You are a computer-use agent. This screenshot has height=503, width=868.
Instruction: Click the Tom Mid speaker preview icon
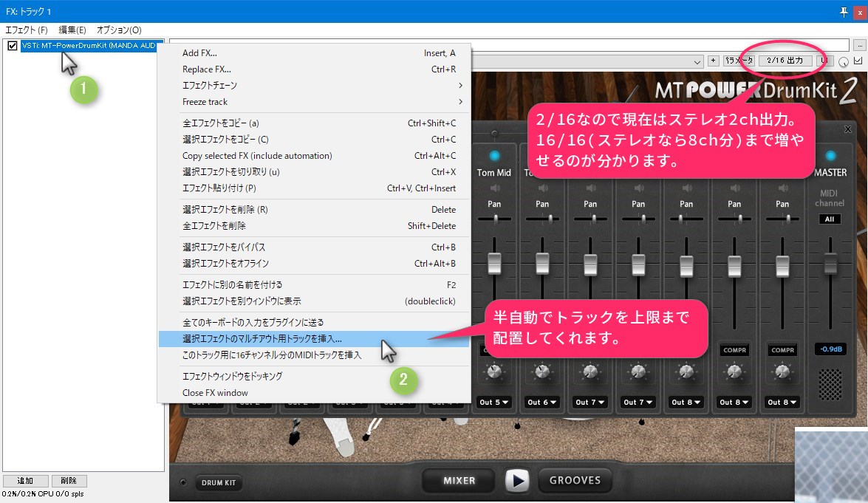[x=494, y=188]
